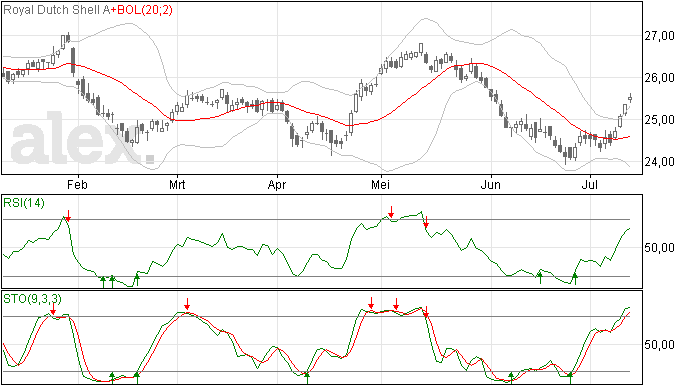Click the green buy arrow at stochastic April low

pyautogui.click(x=307, y=378)
